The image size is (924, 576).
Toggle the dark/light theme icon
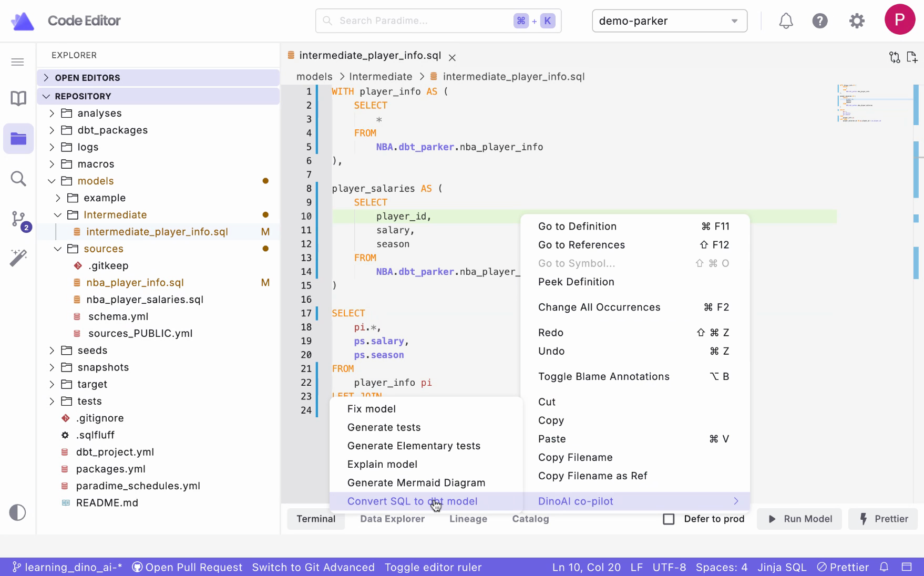(x=17, y=512)
